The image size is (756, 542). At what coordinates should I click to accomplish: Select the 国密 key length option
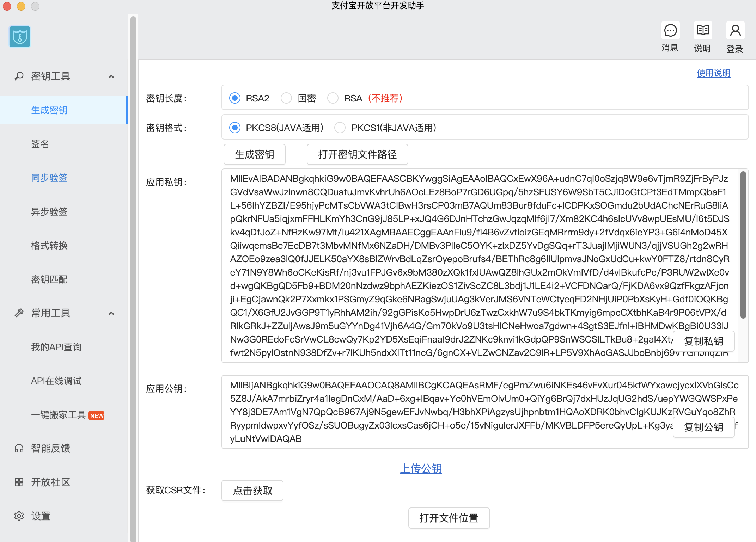[x=286, y=98]
